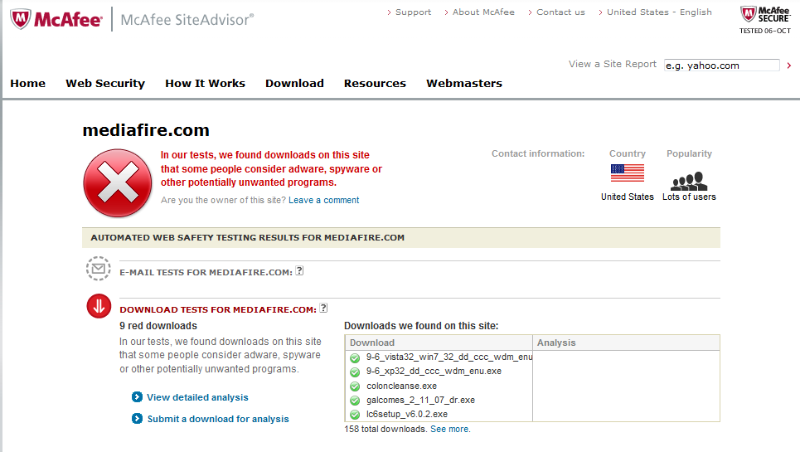Viewport: 800px width, 452px height.
Task: Click the red arrow next to site search
Action: tap(789, 65)
